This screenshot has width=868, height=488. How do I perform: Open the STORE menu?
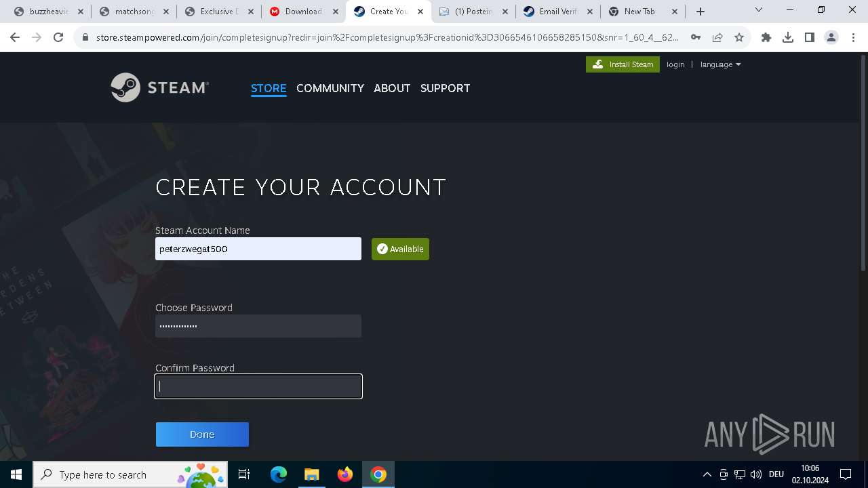tap(269, 88)
